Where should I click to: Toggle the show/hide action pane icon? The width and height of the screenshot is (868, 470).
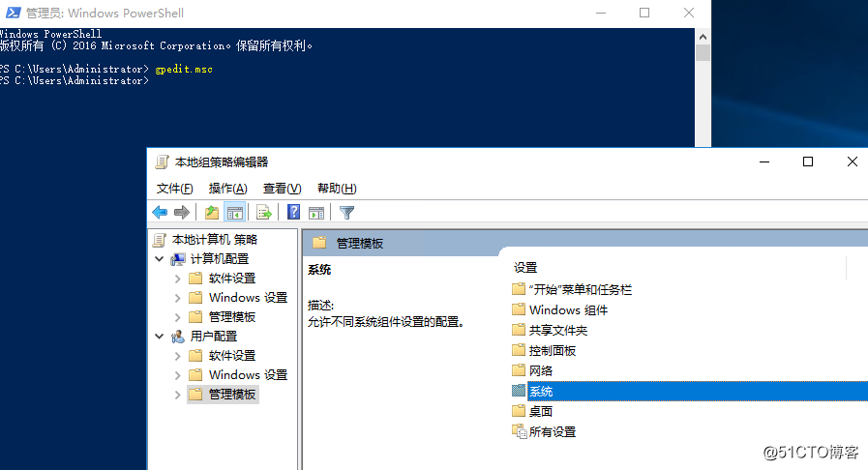pos(316,213)
